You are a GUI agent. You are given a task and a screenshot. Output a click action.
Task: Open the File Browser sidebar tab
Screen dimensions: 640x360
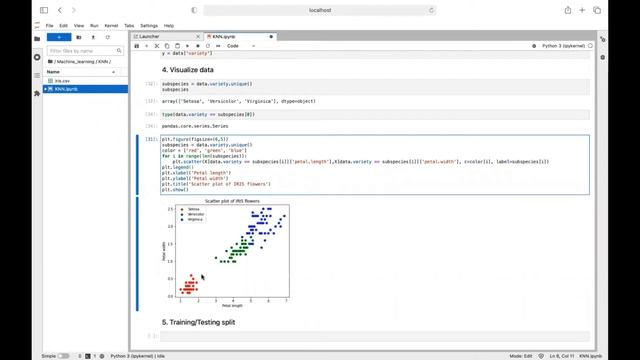(x=37, y=39)
